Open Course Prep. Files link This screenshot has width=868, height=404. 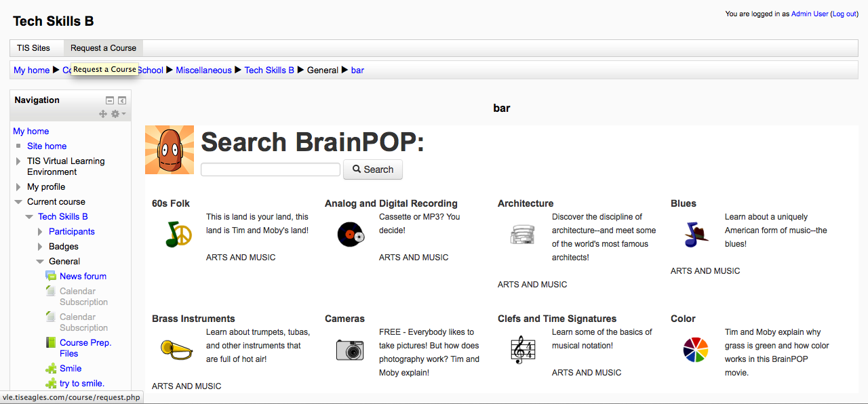[x=85, y=348]
